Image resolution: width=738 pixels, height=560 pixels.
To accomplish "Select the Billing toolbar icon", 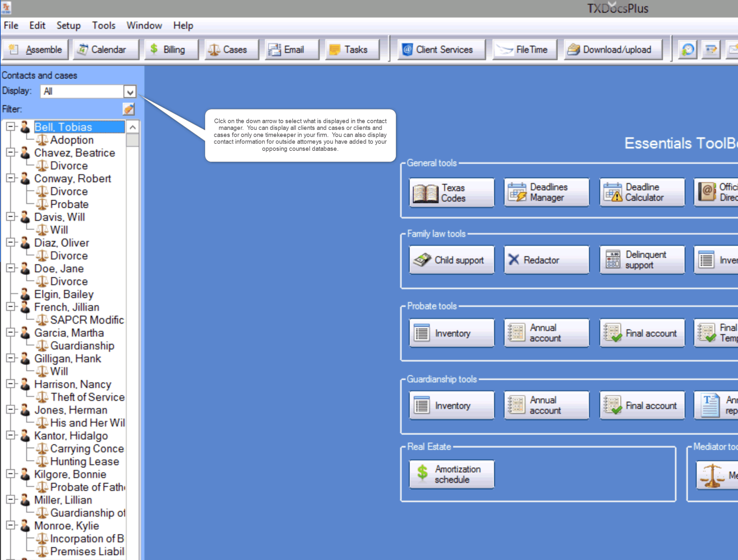I will click(171, 49).
